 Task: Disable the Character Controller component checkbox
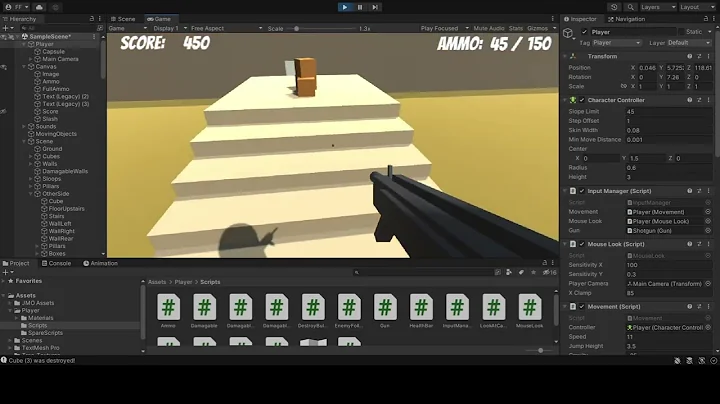pos(582,100)
